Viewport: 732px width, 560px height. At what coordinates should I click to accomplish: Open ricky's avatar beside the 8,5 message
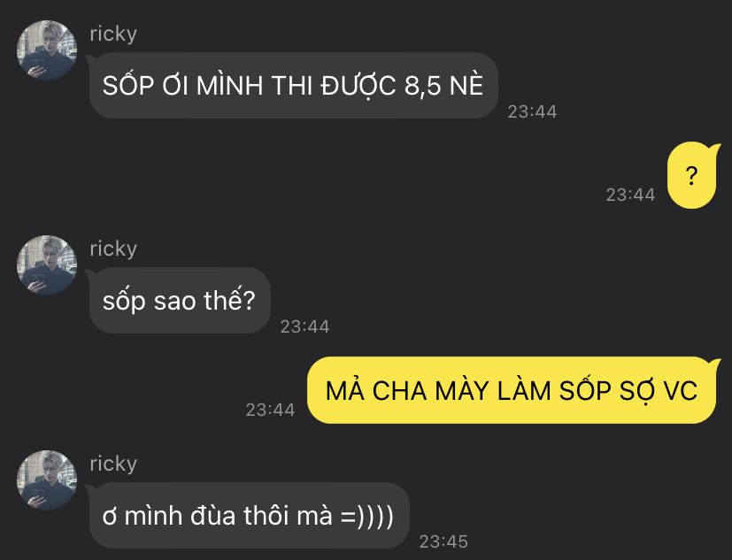(47, 50)
